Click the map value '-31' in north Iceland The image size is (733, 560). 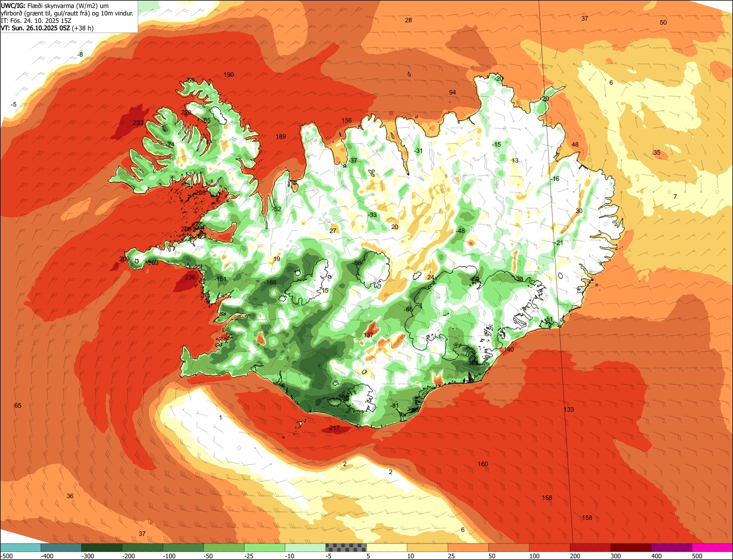[419, 151]
